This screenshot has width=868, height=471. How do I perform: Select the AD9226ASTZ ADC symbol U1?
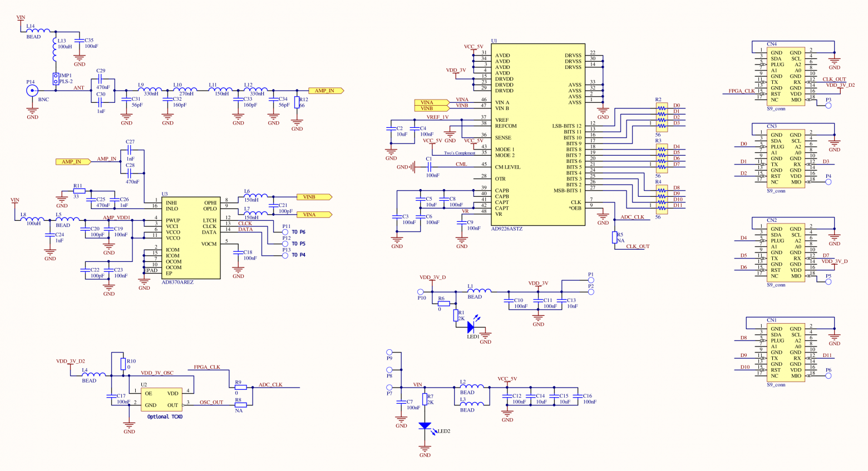click(x=539, y=133)
